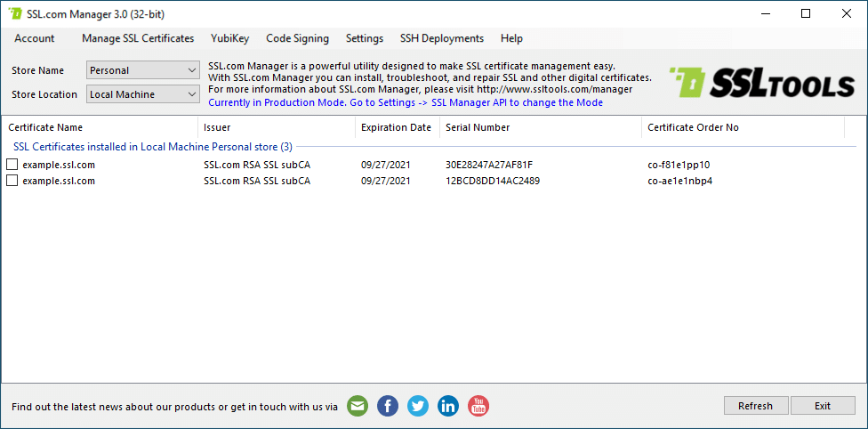
Task: Expand the Store Location dropdown
Action: pos(143,94)
